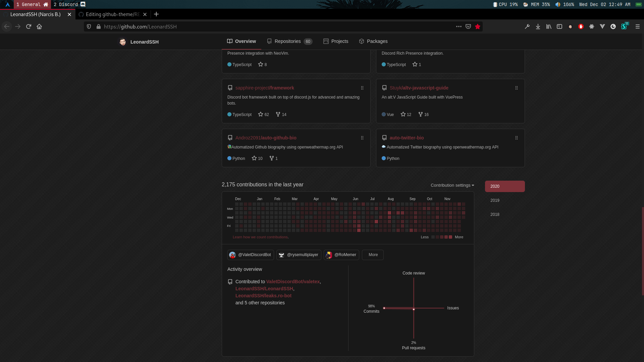644x362 pixels.
Task: Open Firefox hamburger menu
Action: click(637, 26)
